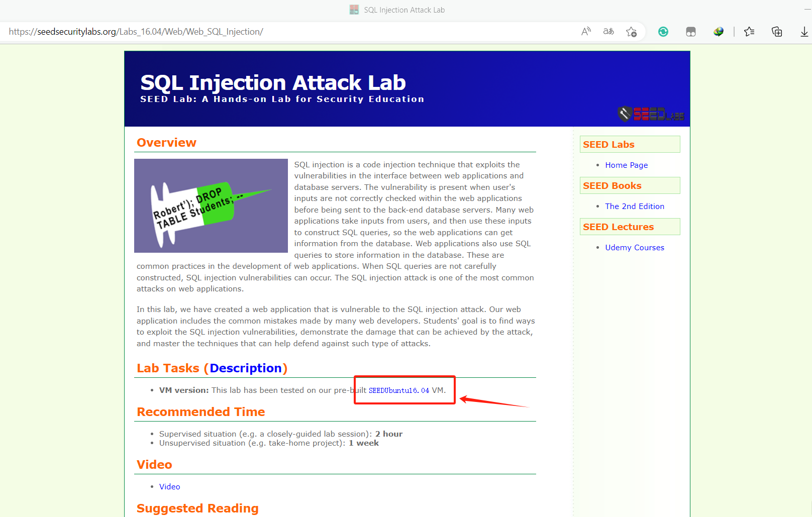Click the Video section heading
The height and width of the screenshot is (517, 812).
[x=154, y=465]
